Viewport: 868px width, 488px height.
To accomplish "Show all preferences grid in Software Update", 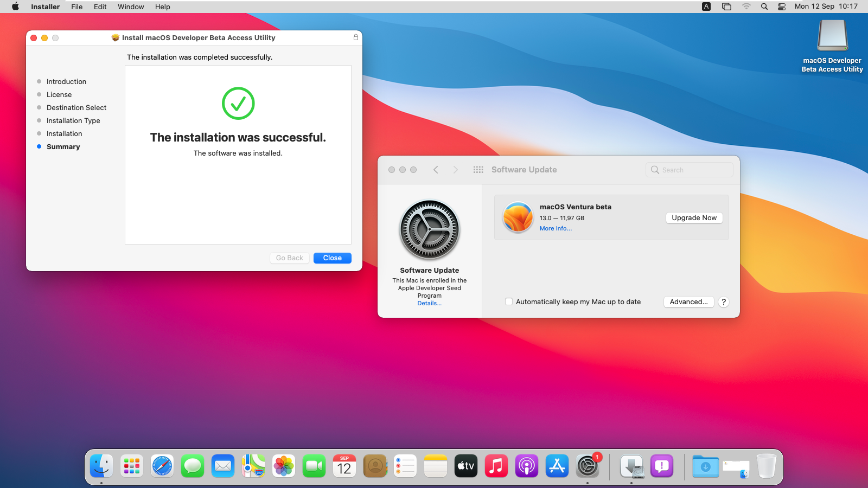I will (478, 170).
